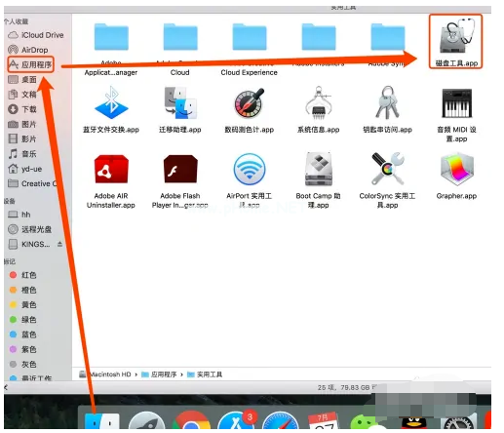Image resolution: width=504 pixels, height=433 pixels.
Task: Open QQ penguin icon in Dock
Action: click(412, 422)
